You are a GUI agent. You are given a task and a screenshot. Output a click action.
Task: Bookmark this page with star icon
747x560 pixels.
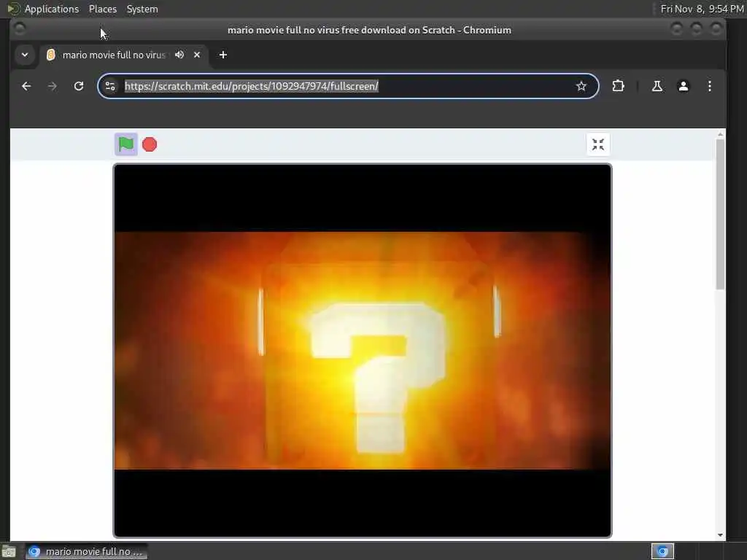581,86
